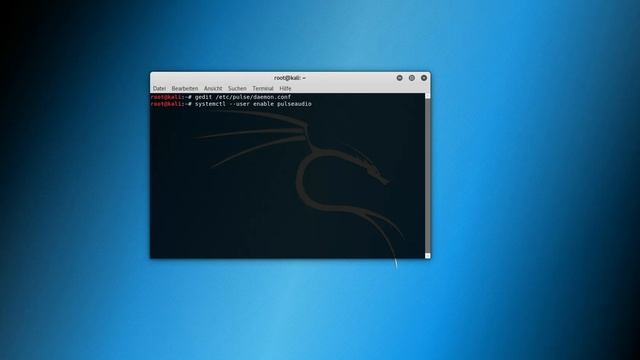Click the terminal scrollbar down arrow

[428, 256]
